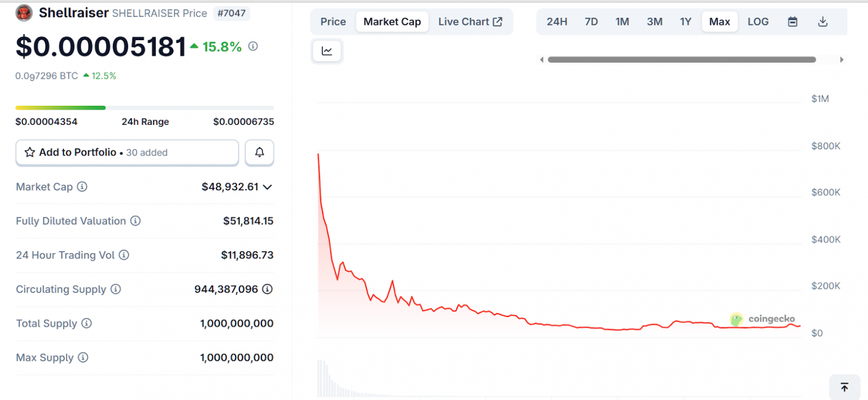This screenshot has height=400, width=868.
Task: Click the right arrow of chart scrollbar
Action: pyautogui.click(x=842, y=60)
